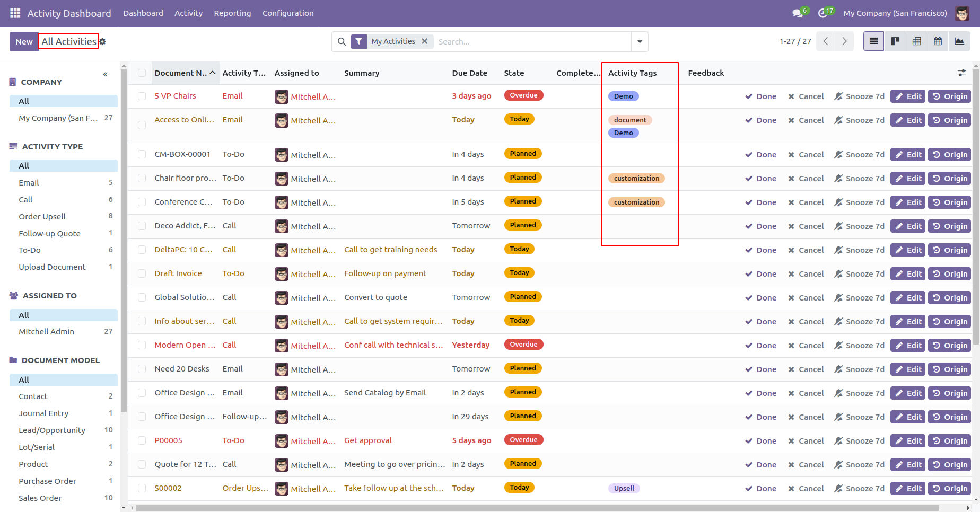Viewport: 980px width, 512px height.
Task: Open the My Company (San Francisco) switcher
Action: [895, 13]
